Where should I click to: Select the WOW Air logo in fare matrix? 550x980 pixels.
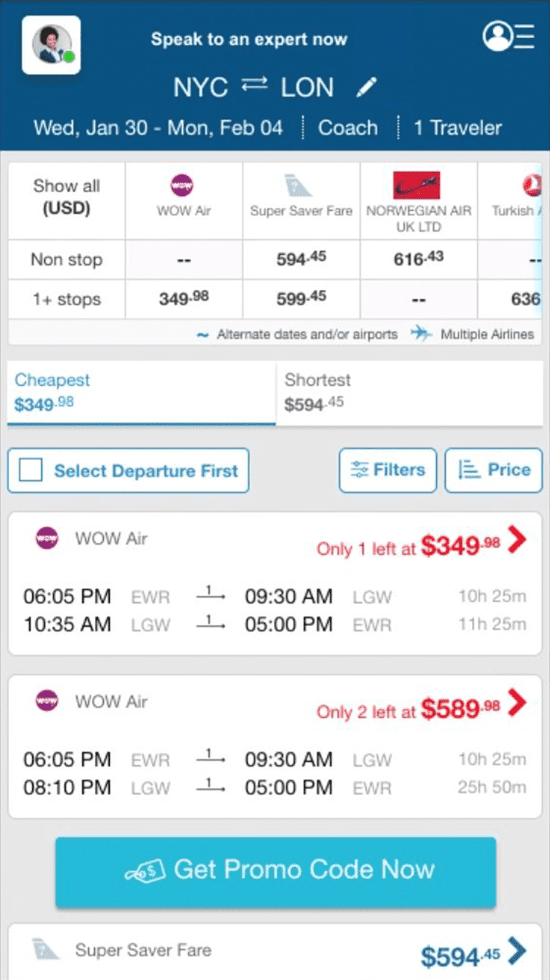click(x=182, y=185)
